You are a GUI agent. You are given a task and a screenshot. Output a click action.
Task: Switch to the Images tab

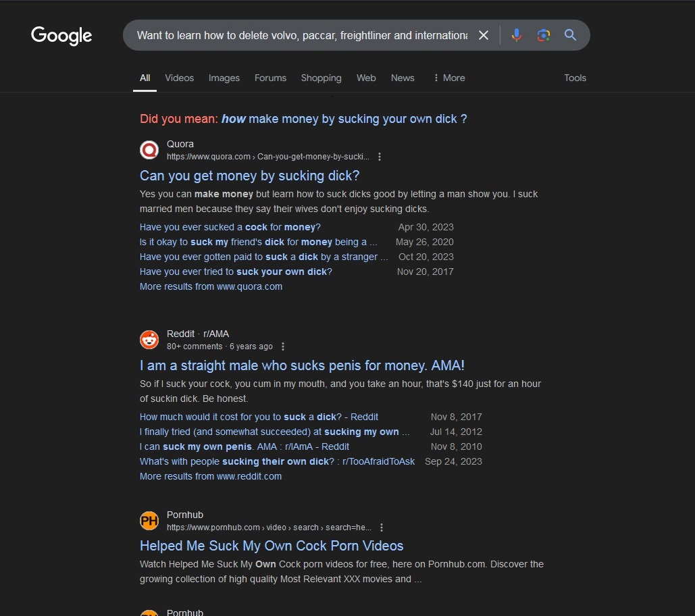(224, 78)
